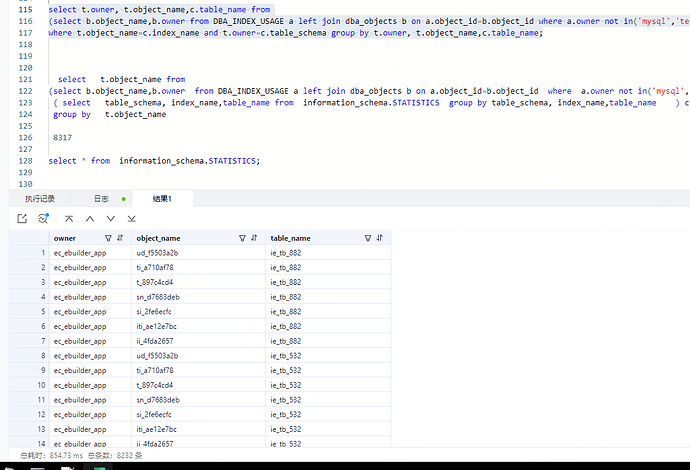
Task: Click the total time 854.73 ms status
Action: point(51,455)
